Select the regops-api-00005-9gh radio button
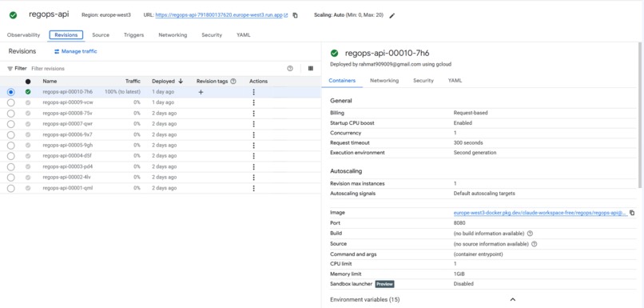 click(11, 145)
